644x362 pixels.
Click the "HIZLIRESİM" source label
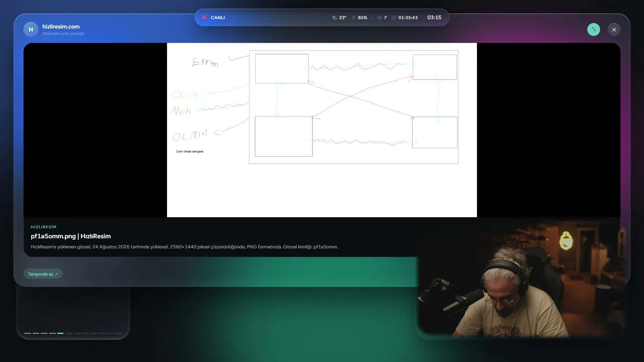(x=44, y=227)
